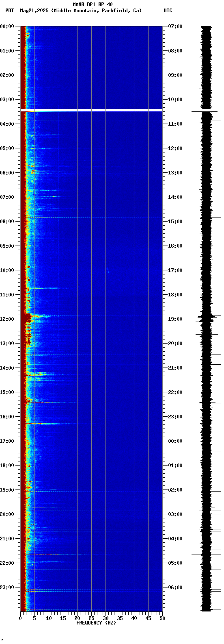
Task: Click the 19:00 label on the UTC axis
Action: click(175, 319)
